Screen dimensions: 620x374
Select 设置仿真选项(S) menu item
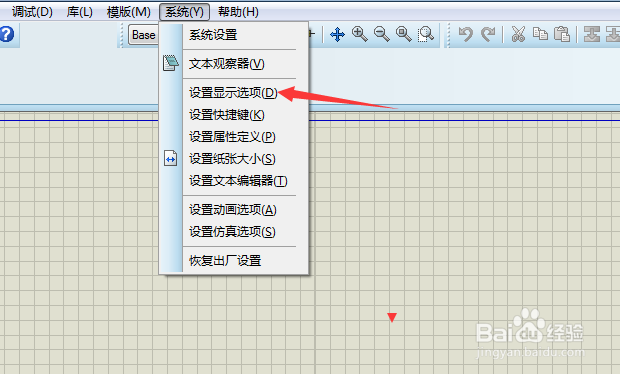[233, 232]
